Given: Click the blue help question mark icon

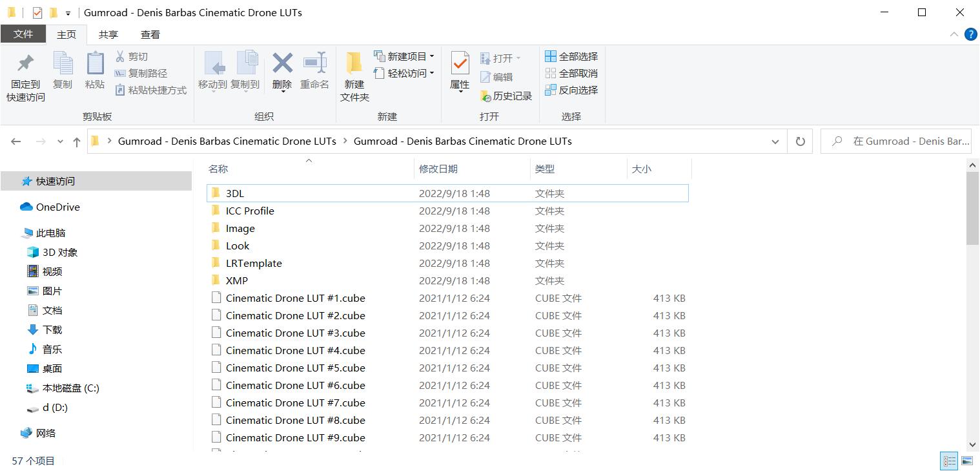Looking at the screenshot, I should click(x=970, y=34).
